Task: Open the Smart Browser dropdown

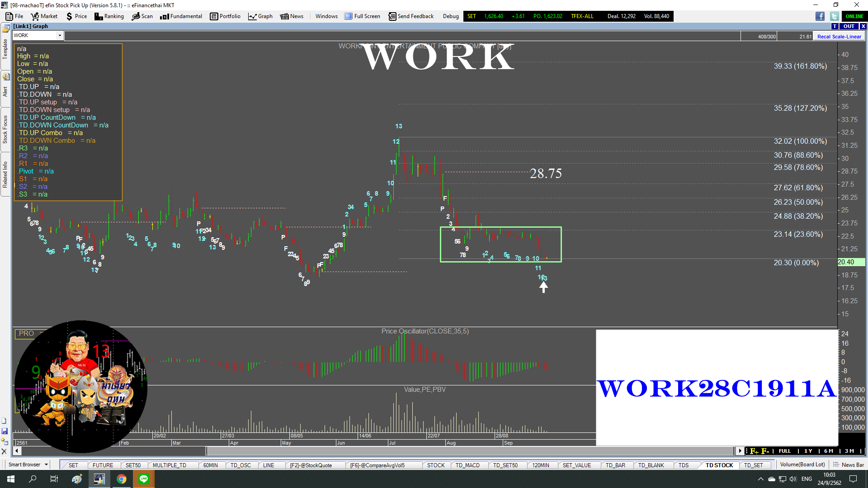Action: [28, 465]
